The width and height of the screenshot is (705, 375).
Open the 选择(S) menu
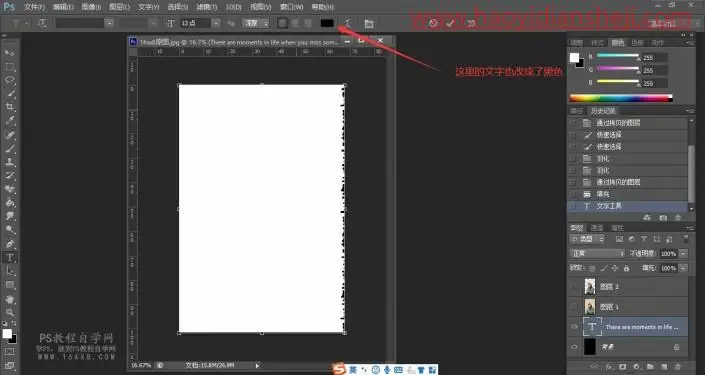click(x=178, y=7)
